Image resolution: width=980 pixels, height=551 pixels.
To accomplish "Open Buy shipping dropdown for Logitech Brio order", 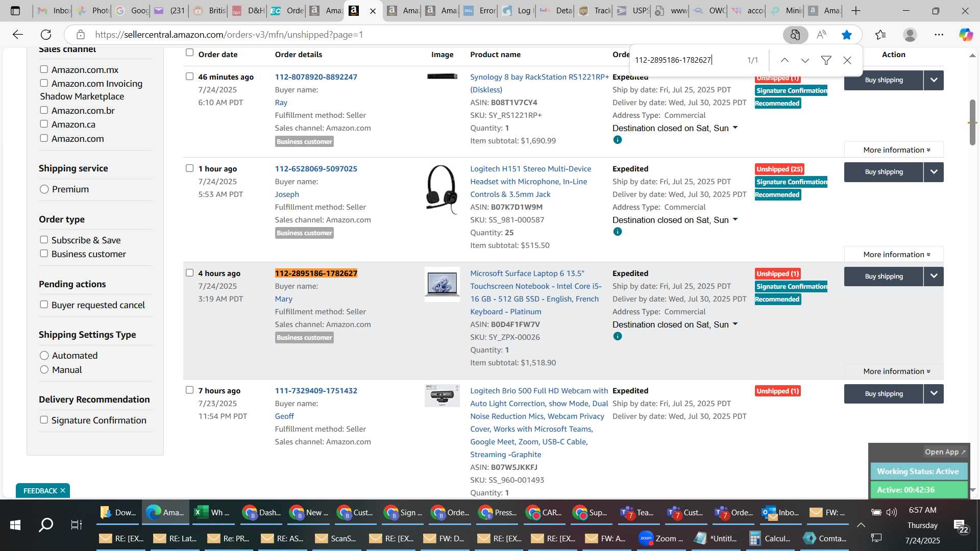I will coord(934,394).
